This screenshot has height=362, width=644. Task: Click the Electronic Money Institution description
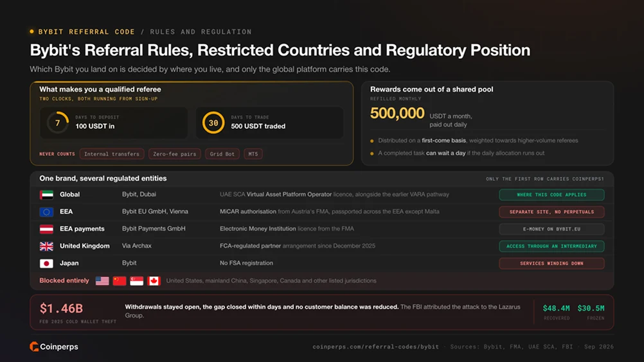[287, 228]
